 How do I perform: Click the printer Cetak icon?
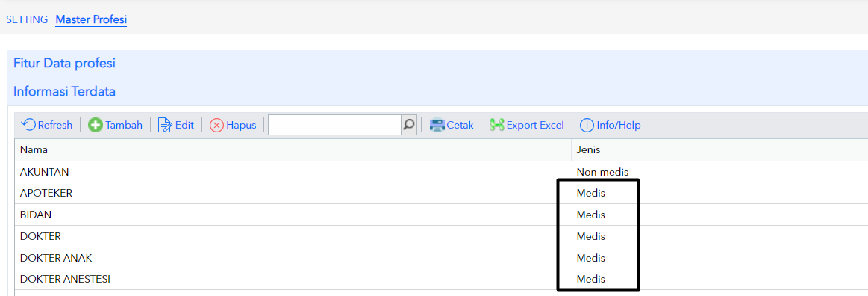click(437, 126)
